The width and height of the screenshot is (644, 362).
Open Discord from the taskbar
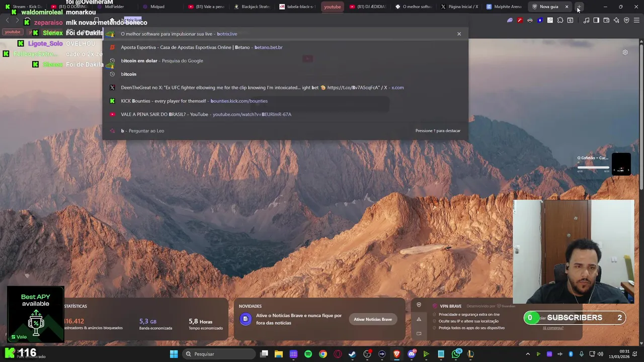(x=412, y=354)
